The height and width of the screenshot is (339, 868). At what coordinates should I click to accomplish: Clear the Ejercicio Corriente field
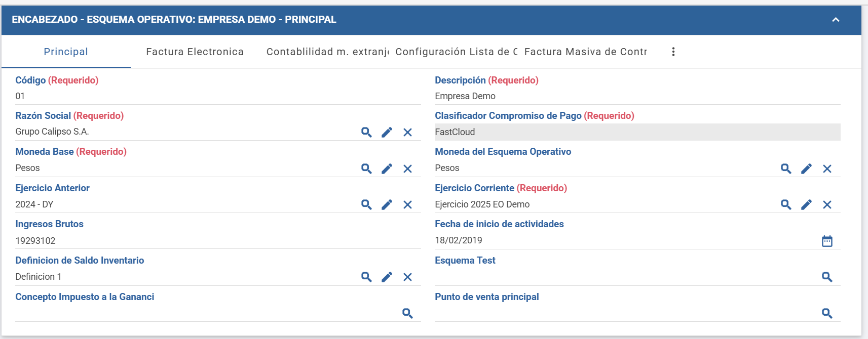[x=827, y=204]
